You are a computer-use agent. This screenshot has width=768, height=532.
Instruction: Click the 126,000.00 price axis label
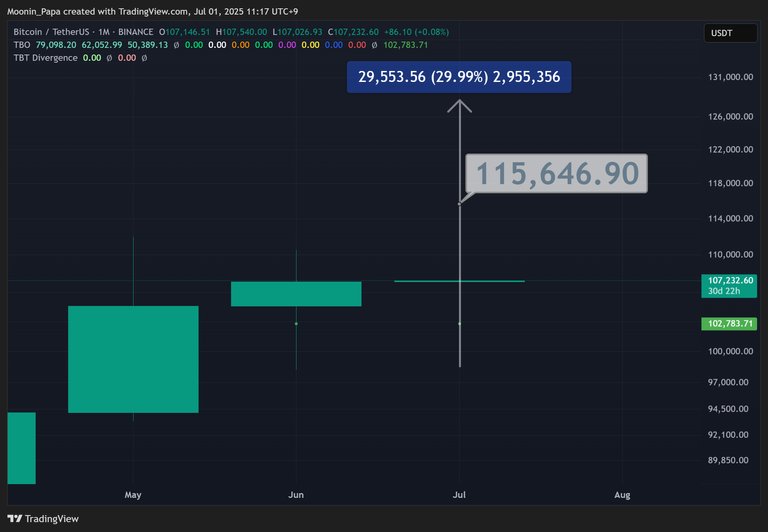(x=730, y=117)
